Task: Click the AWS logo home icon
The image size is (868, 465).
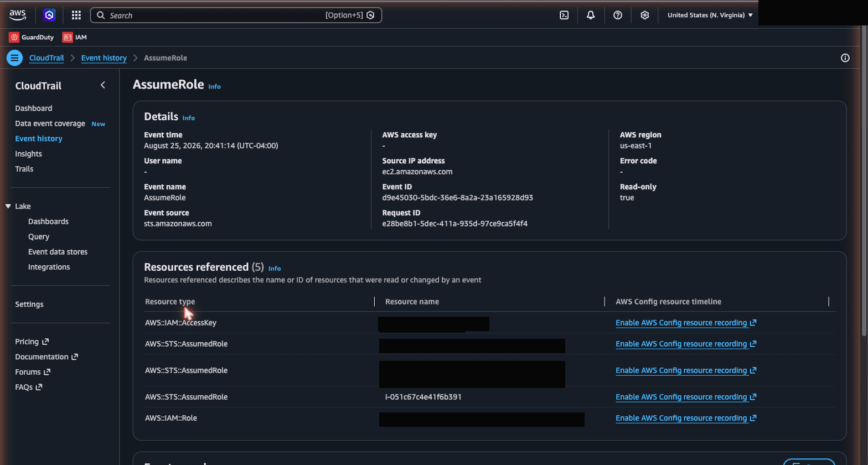Action: (17, 15)
